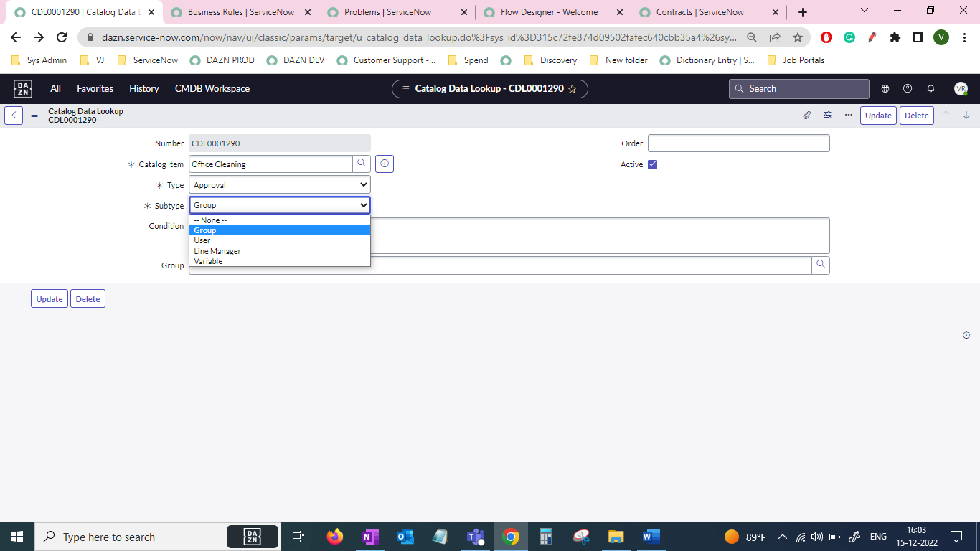Open the VR user profile avatar
This screenshot has height=551, width=980.
click(x=961, y=89)
